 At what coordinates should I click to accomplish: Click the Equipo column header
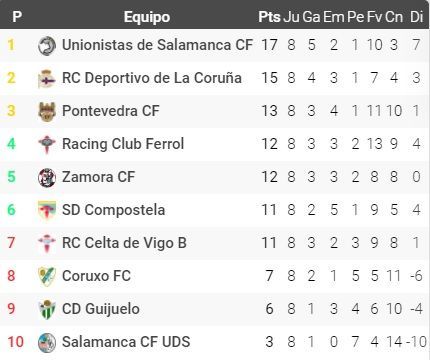[x=147, y=17]
